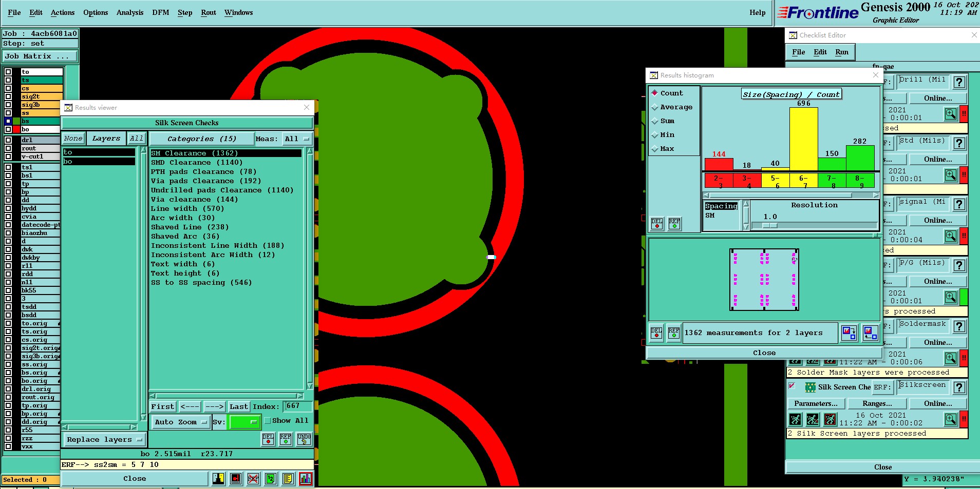This screenshot has height=489, width=980.
Task: Open the Run menu in Checklist Editor
Action: click(841, 52)
